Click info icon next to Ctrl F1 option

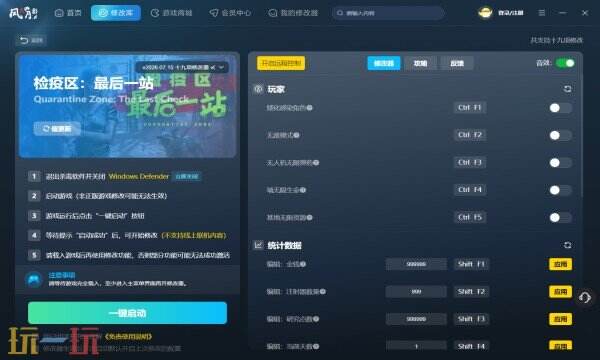(310, 108)
